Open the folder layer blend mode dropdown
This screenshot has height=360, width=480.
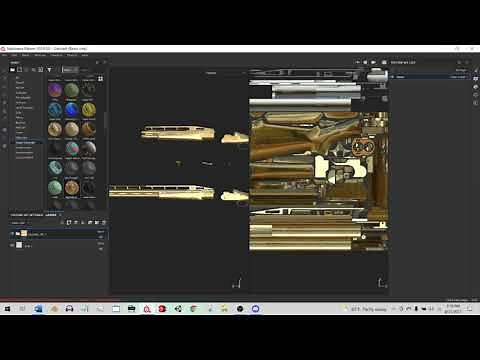point(101,232)
